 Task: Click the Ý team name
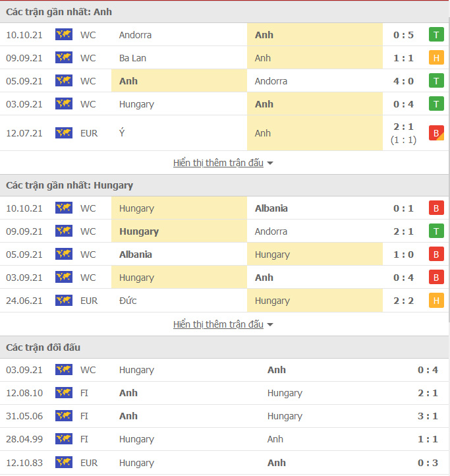pyautogui.click(x=122, y=133)
